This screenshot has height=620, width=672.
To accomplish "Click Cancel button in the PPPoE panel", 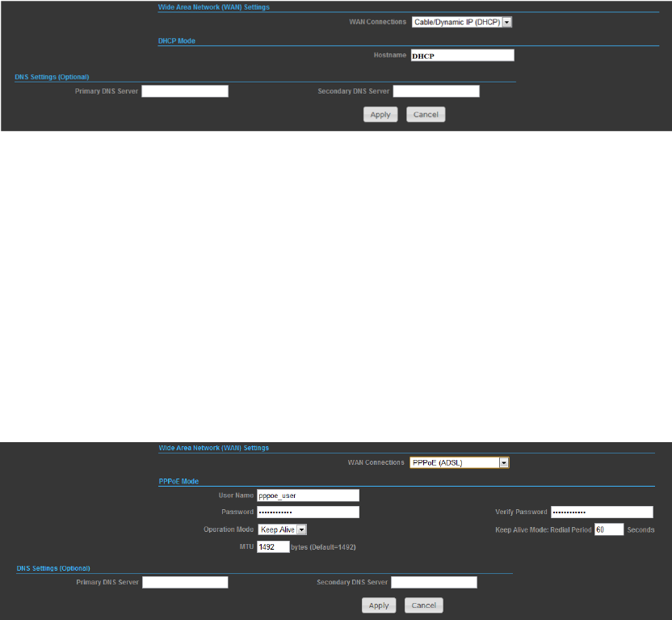I will click(423, 605).
